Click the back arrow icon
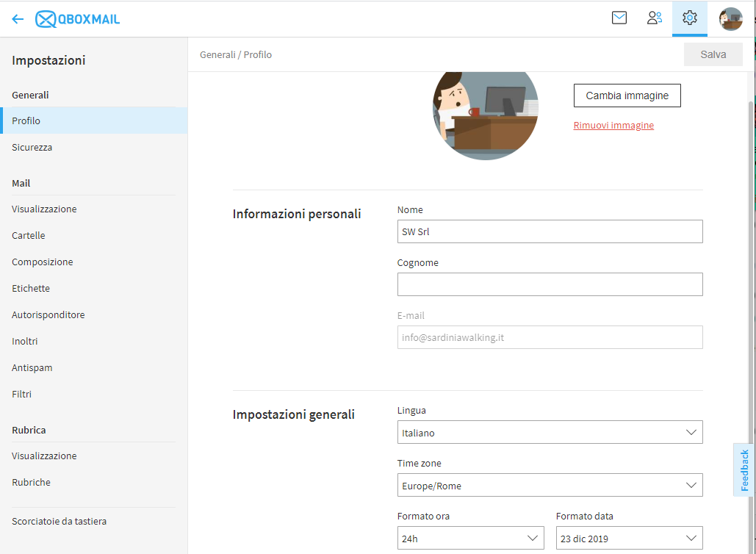 [x=18, y=19]
